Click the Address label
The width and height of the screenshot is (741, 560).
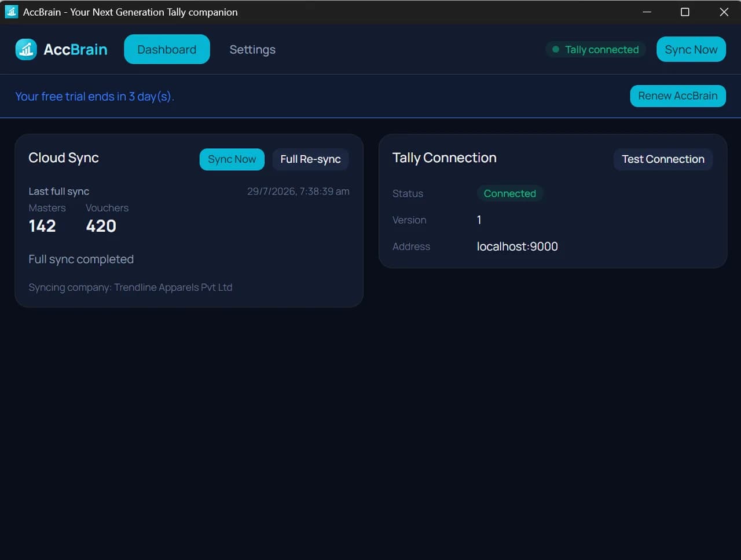click(411, 247)
